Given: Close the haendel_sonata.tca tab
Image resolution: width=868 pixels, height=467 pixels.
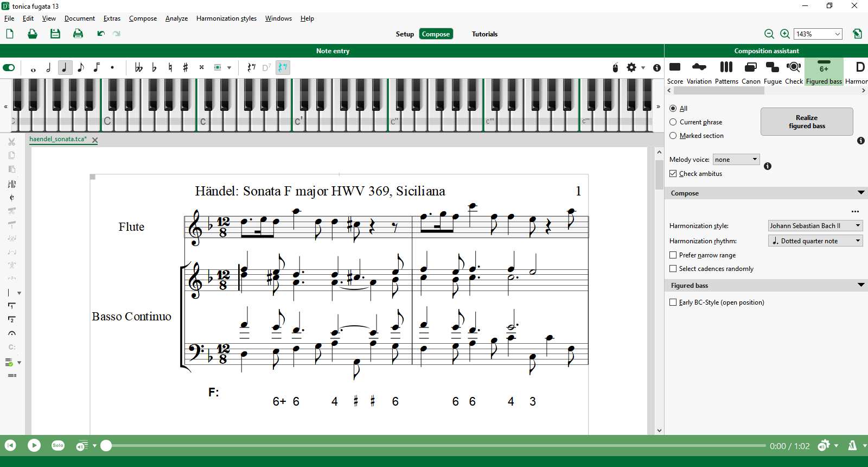Looking at the screenshot, I should click(95, 140).
